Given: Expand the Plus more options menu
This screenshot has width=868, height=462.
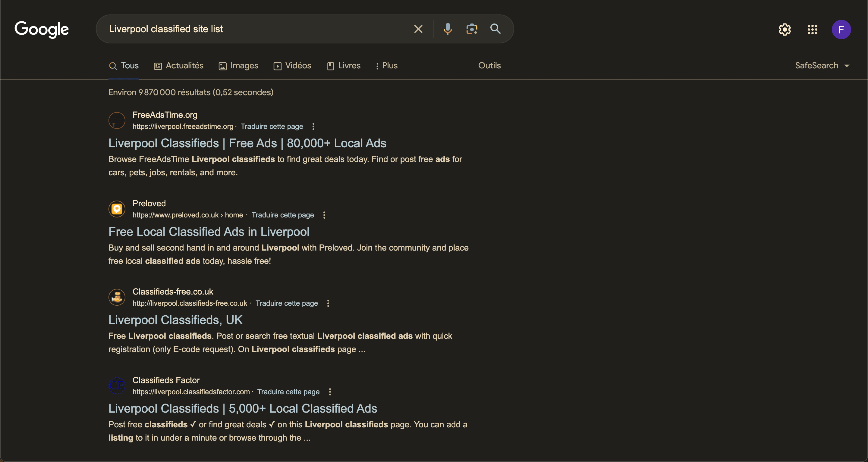Looking at the screenshot, I should click(x=386, y=66).
